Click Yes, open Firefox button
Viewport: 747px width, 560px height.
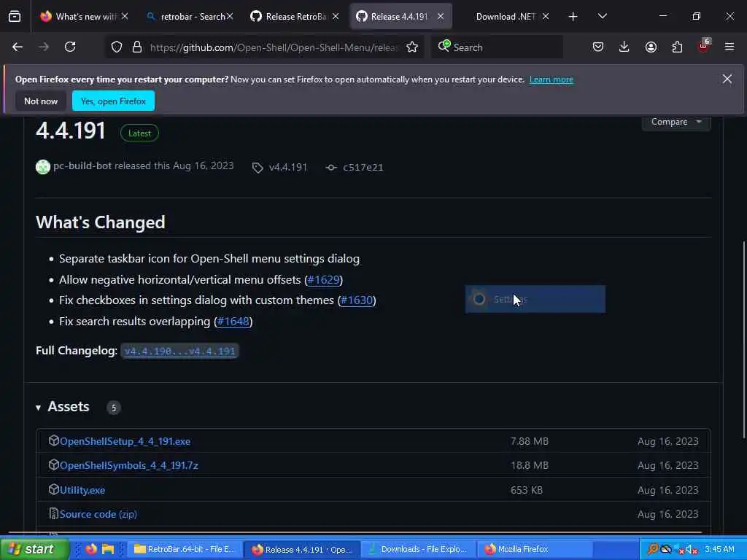[113, 101]
